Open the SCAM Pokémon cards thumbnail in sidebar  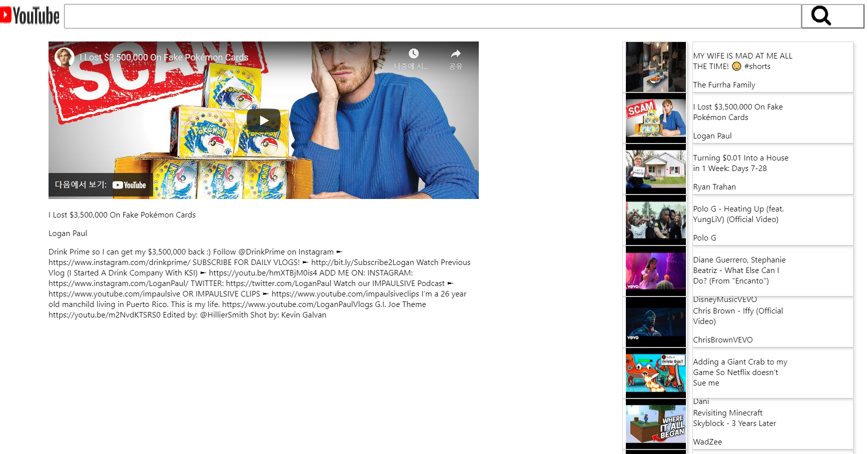click(x=656, y=118)
